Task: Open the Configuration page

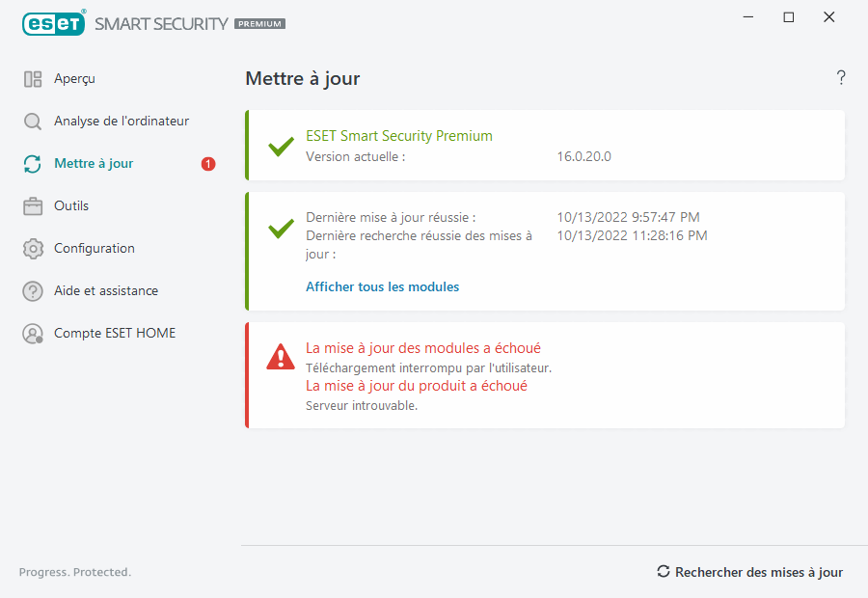Action: 95,249
